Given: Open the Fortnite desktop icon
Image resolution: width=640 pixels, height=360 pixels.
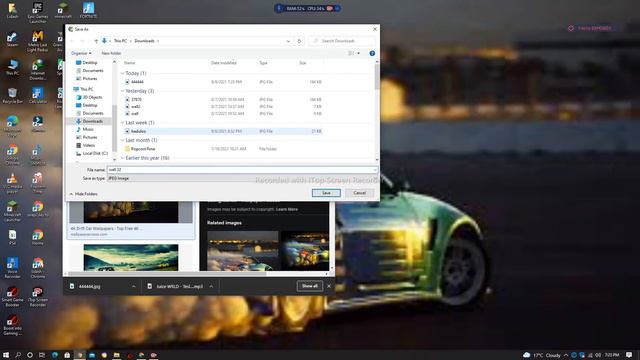Looking at the screenshot, I should [x=88, y=11].
